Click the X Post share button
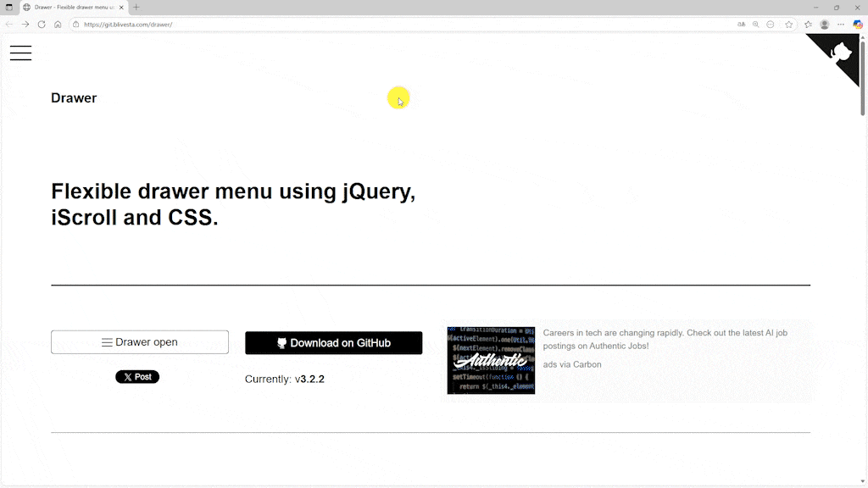The image size is (868, 488). [x=137, y=377]
